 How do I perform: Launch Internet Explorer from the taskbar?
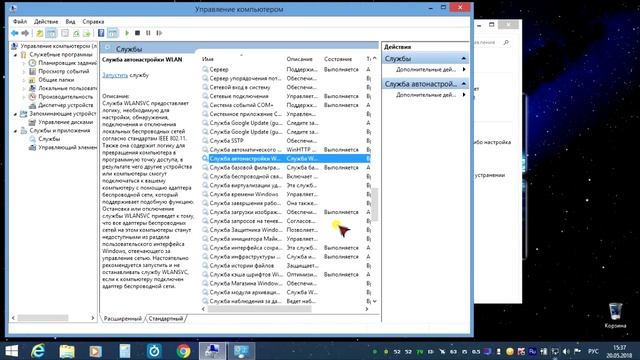point(38,351)
